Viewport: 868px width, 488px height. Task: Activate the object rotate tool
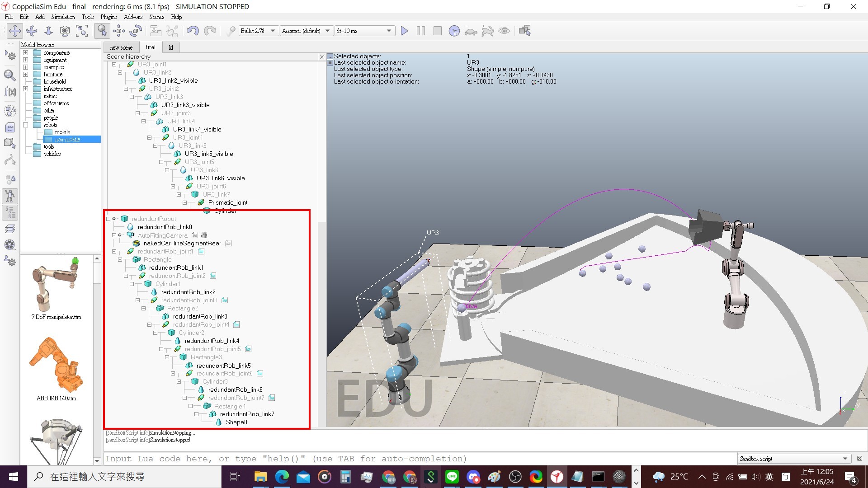point(136,31)
